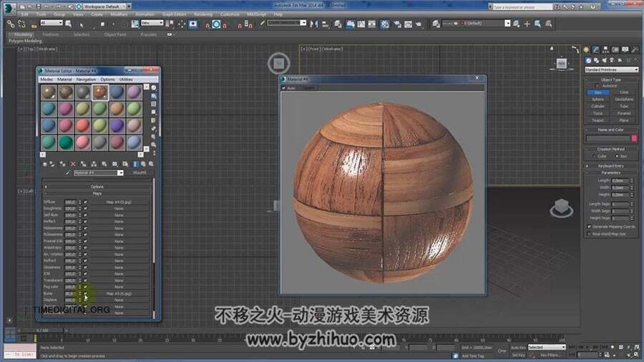Select Box creation method radio

pyautogui.click(x=617, y=157)
